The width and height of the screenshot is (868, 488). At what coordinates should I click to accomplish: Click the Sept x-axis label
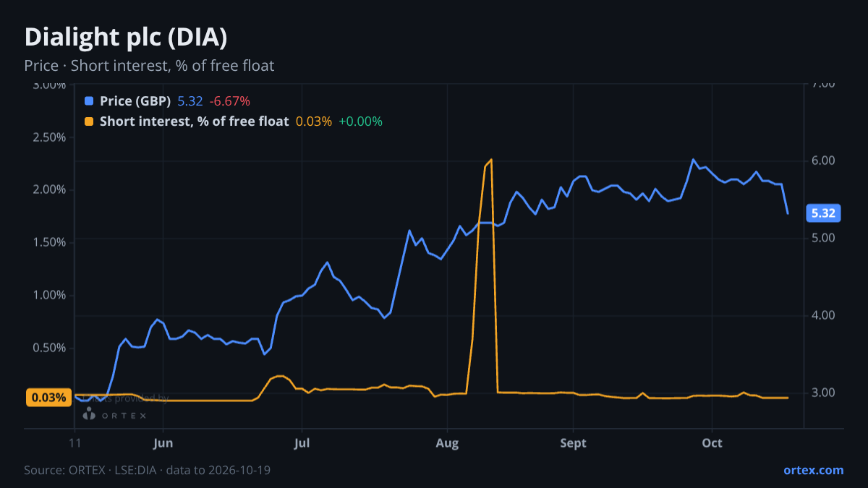[573, 443]
